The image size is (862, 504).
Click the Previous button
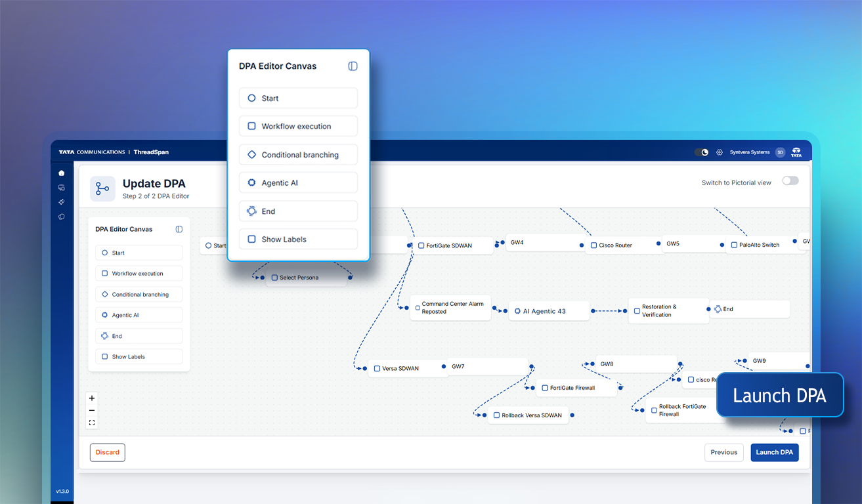(x=723, y=452)
